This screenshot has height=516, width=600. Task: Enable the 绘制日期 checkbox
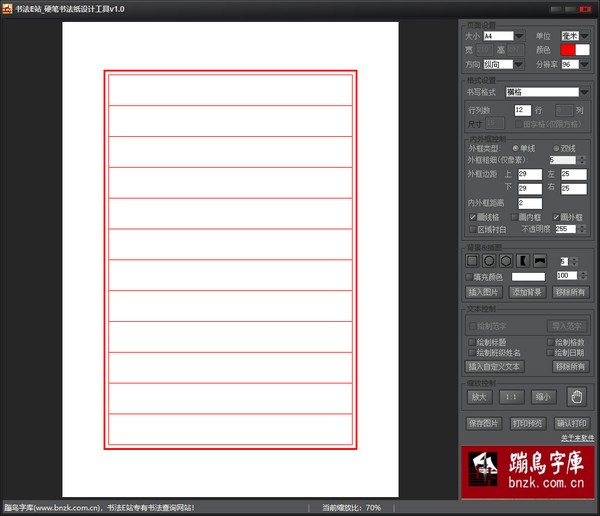click(551, 352)
